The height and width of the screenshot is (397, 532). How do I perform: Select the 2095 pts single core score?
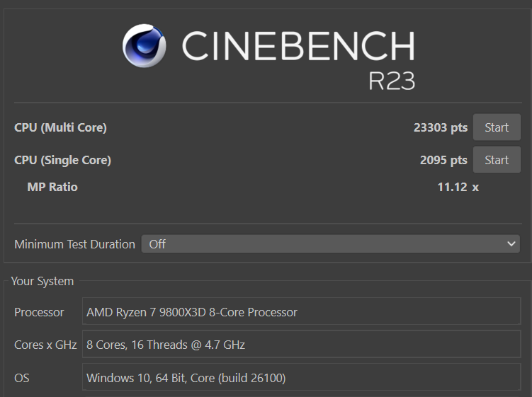(x=443, y=160)
